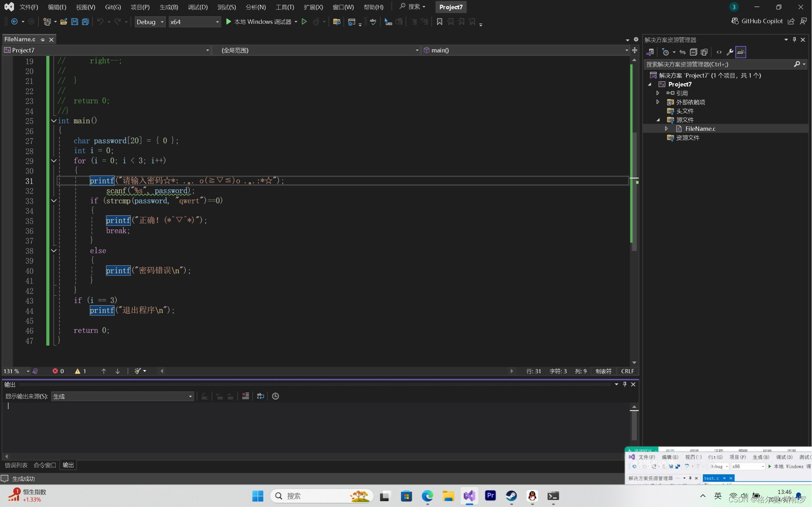Select FileName.c in Solution Explorer

point(700,129)
